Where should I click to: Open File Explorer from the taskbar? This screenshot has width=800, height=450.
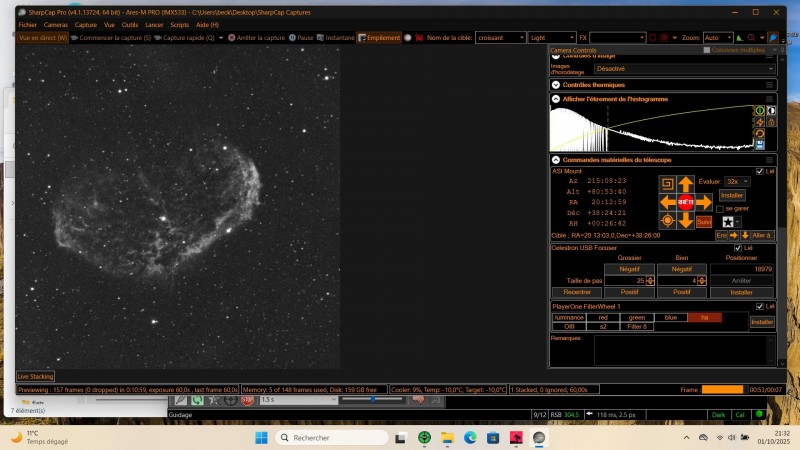pos(447,438)
